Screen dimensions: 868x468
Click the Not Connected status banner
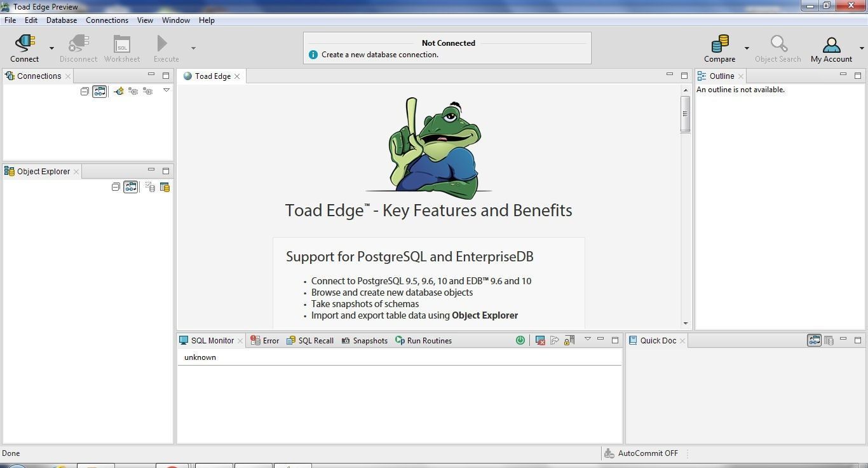click(x=447, y=48)
